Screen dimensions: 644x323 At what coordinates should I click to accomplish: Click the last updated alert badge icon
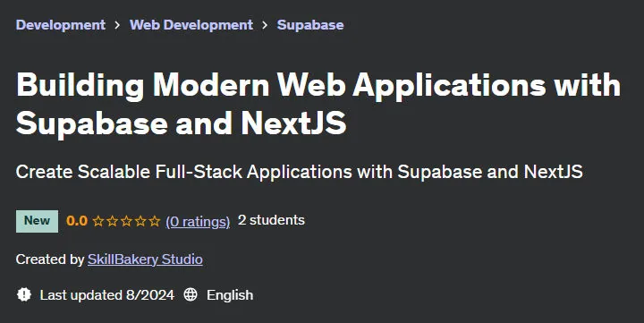click(x=24, y=294)
